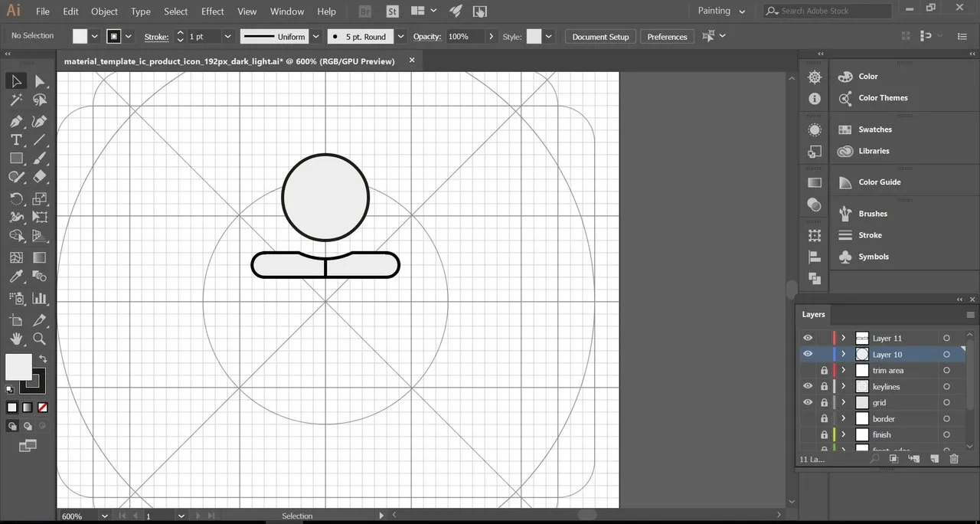Select the Pen tool
The width and height of the screenshot is (980, 524).
point(16,121)
